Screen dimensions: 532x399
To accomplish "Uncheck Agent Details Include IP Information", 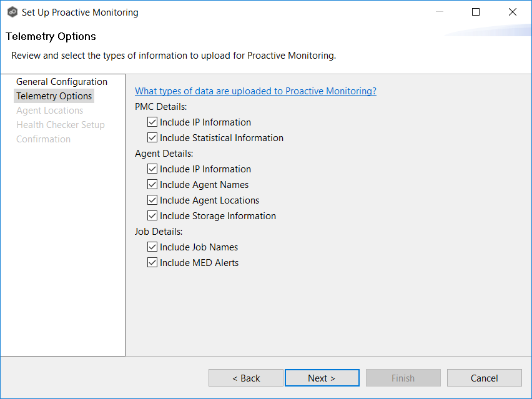I will click(152, 169).
